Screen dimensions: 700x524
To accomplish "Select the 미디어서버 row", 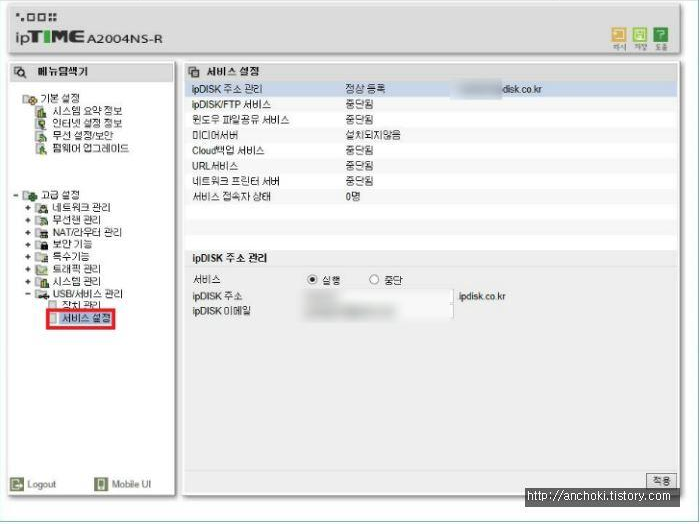I will point(431,135).
